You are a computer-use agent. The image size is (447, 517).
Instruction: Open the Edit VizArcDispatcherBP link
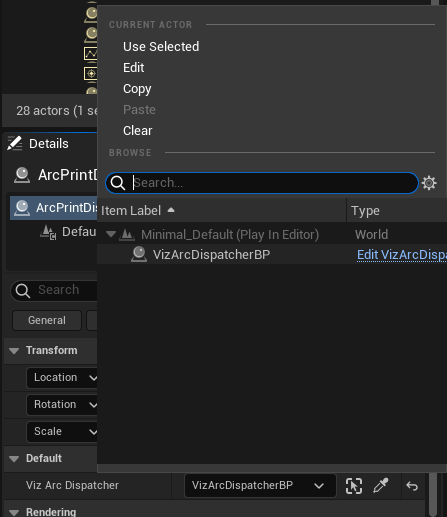(x=402, y=255)
